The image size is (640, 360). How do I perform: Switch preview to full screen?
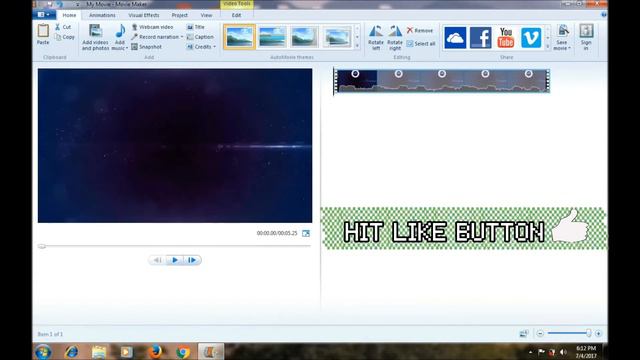tap(306, 233)
